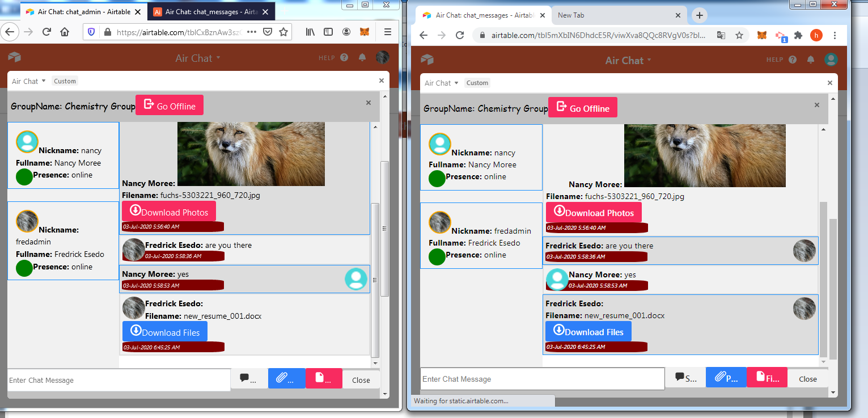Expand the Air Chat base title dropdown in Firefox

tap(197, 58)
